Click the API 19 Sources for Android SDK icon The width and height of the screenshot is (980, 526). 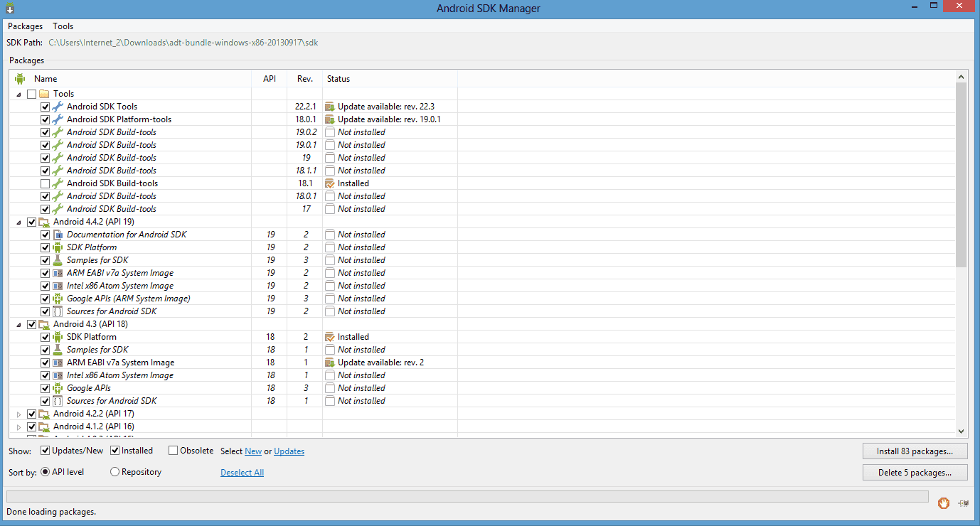(58, 311)
